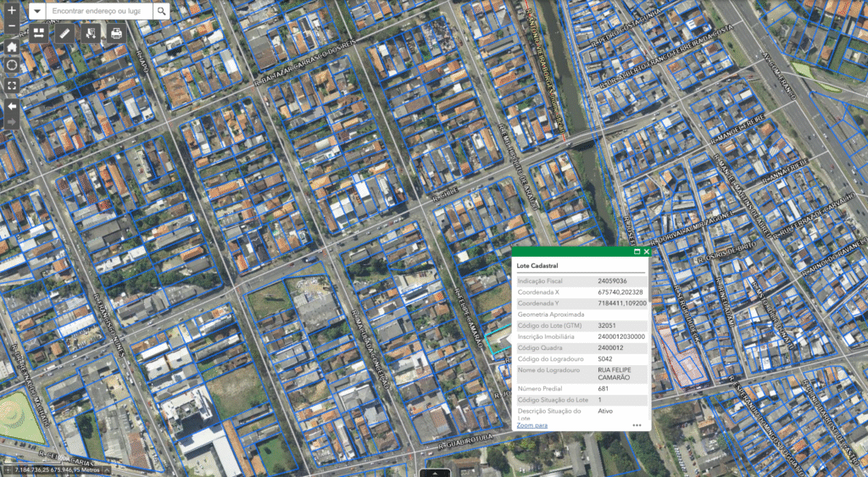Zoom out the map with minus button
The width and height of the screenshot is (868, 477).
pyautogui.click(x=12, y=26)
